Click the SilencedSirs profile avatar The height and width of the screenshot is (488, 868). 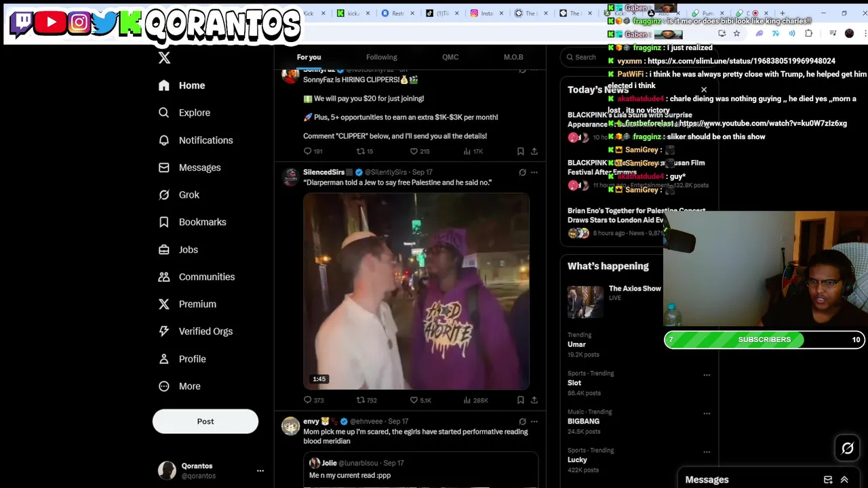[290, 178]
